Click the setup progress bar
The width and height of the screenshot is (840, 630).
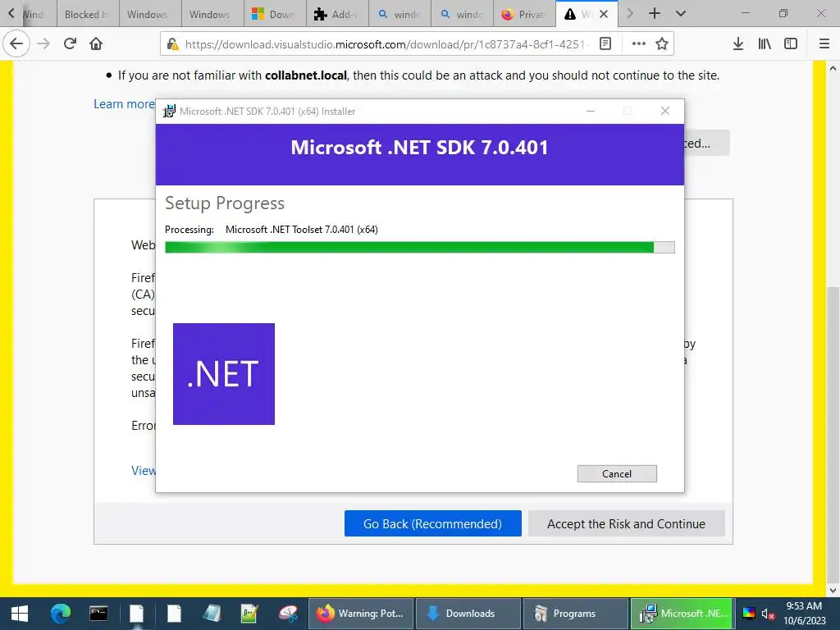click(419, 247)
